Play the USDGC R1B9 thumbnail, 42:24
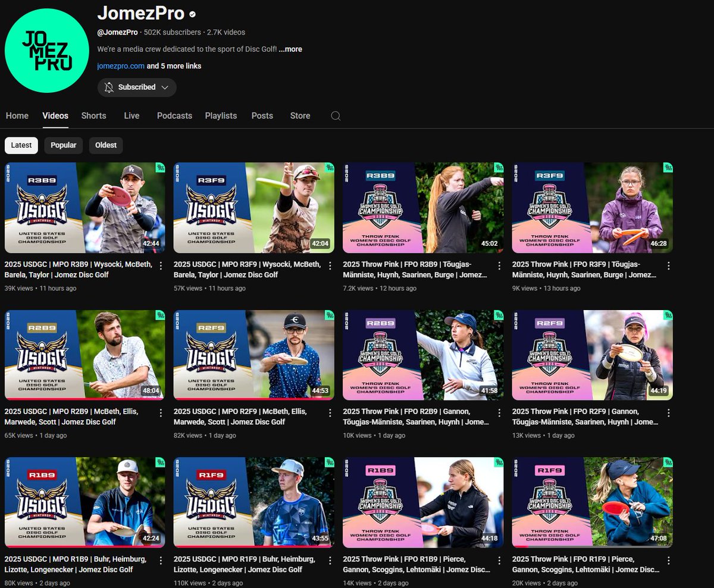The image size is (714, 588). click(x=85, y=502)
